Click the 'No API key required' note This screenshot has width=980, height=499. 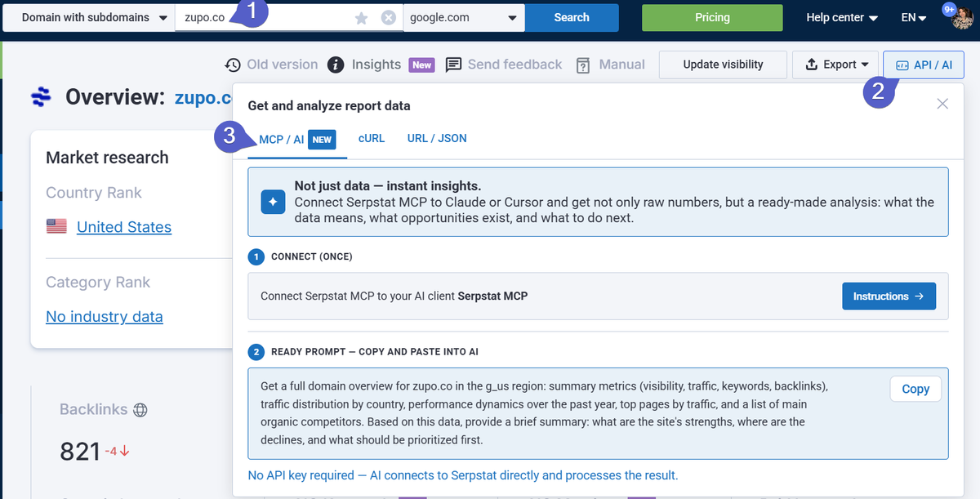[463, 475]
